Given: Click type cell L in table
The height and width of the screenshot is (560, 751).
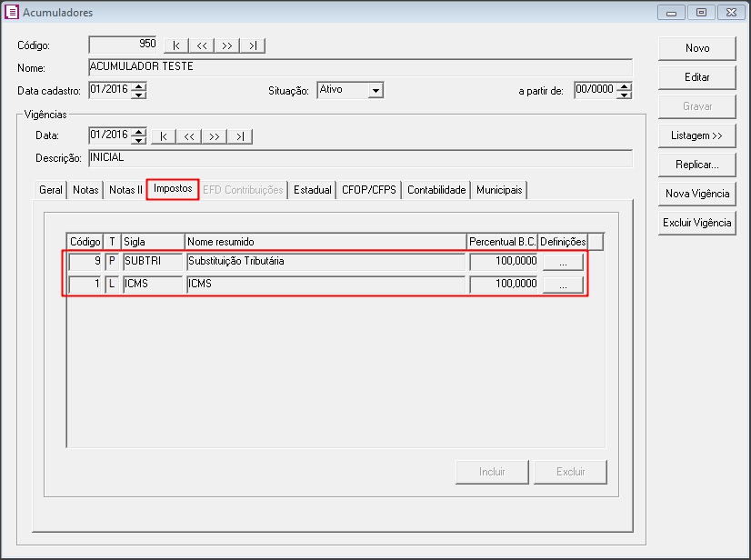Looking at the screenshot, I should coord(112,284).
